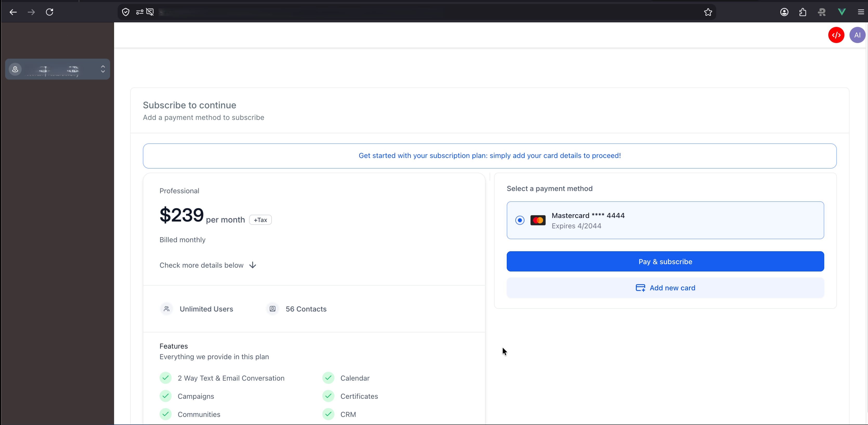868x425 pixels.
Task: Go forward in browser history
Action: 31,12
